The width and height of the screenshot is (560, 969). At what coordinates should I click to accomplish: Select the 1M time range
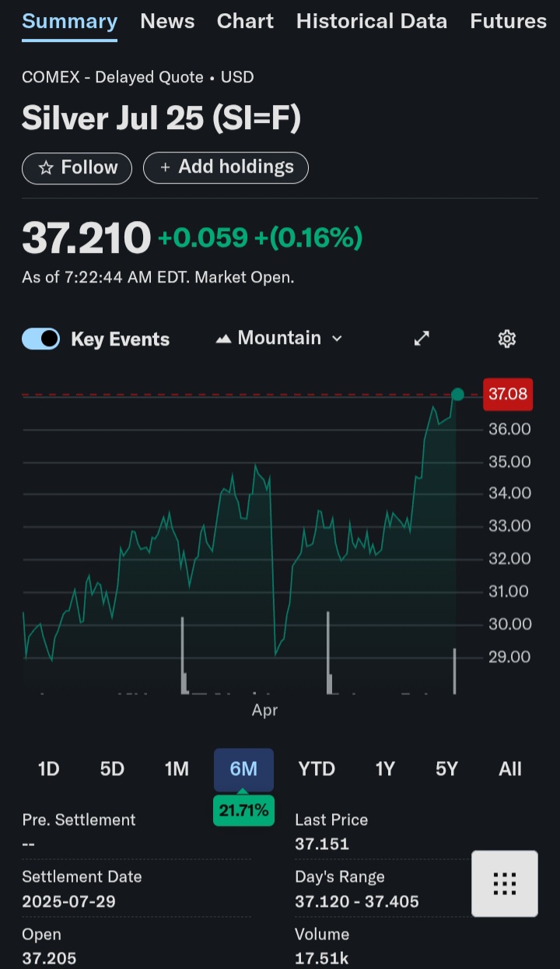177,769
